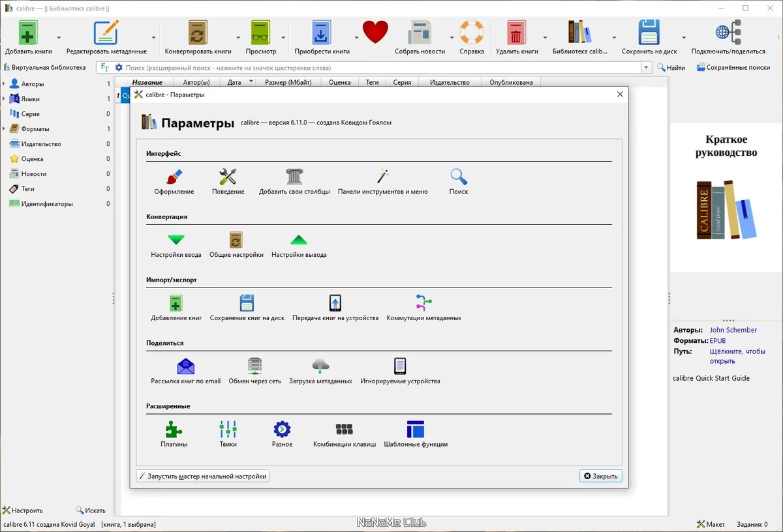Click Запустить мастер начальной настройки button
The width and height of the screenshot is (783, 532).
point(203,476)
